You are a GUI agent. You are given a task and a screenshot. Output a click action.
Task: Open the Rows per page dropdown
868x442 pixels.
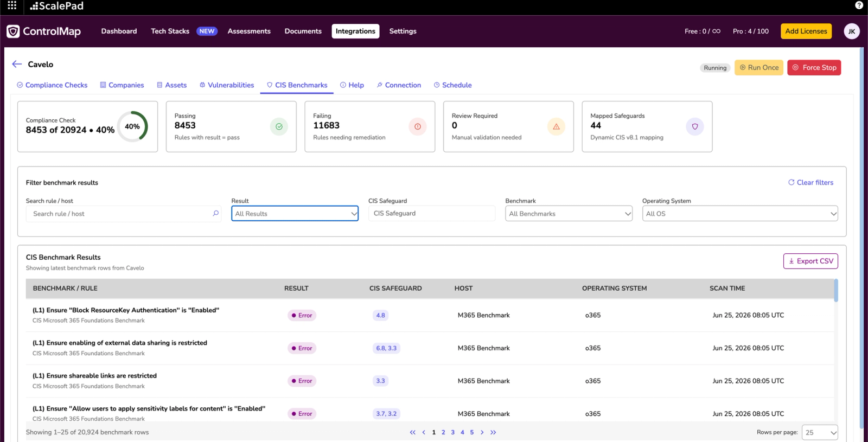point(820,432)
